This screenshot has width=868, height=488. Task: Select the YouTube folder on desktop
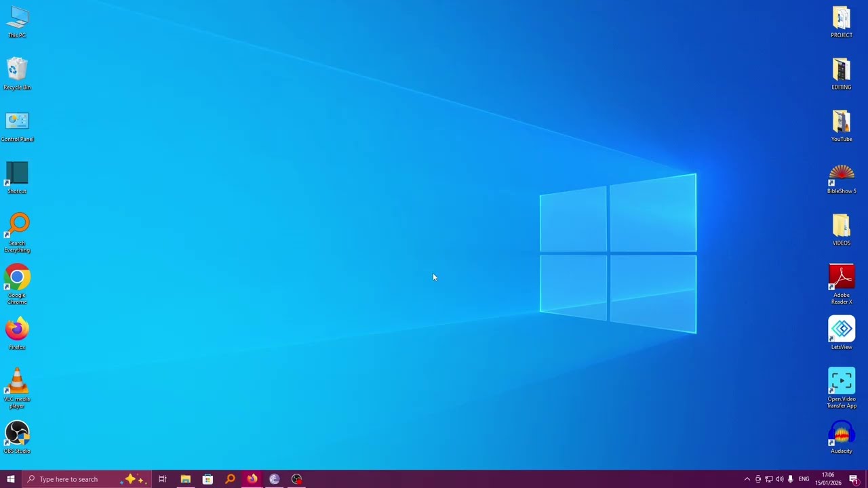coord(842,127)
